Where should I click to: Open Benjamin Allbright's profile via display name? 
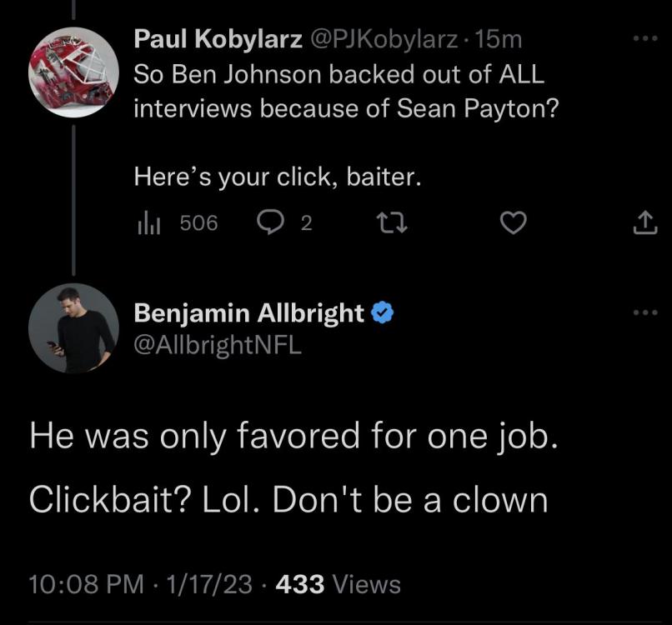[248, 313]
